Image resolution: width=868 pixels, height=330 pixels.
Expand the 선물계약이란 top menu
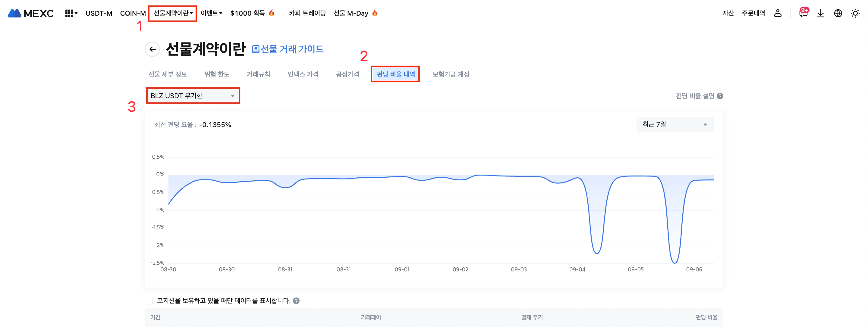click(x=172, y=14)
